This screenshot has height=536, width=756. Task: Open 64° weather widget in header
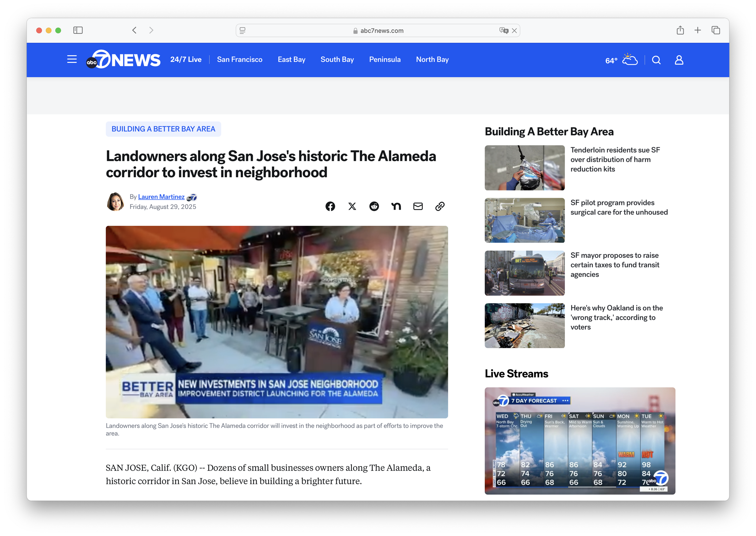(621, 60)
